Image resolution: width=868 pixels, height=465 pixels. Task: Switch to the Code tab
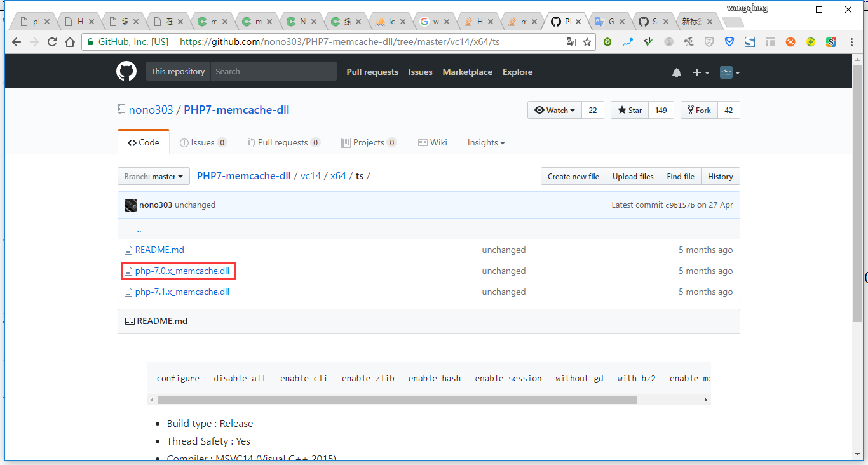tap(144, 143)
